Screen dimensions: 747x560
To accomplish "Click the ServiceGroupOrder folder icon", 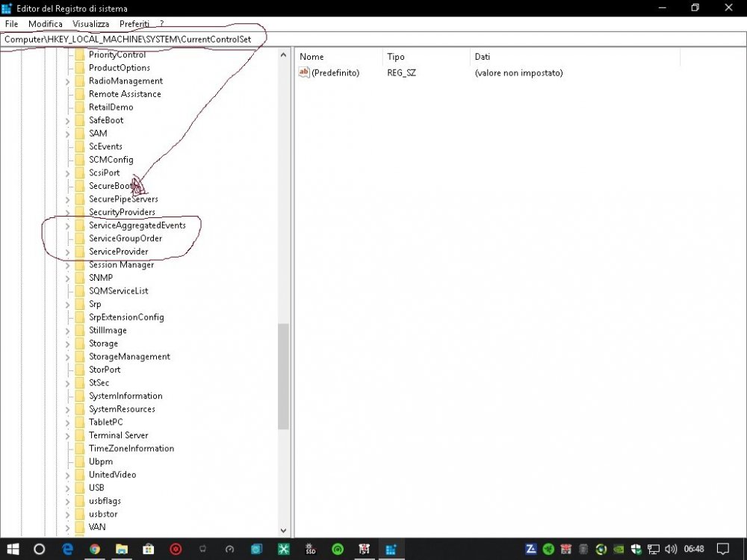I will click(x=80, y=238).
